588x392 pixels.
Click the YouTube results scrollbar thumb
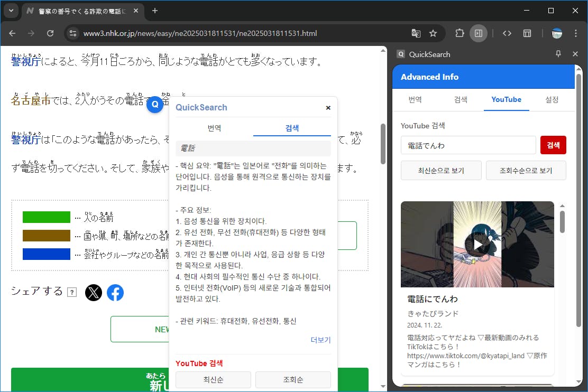[562, 222]
